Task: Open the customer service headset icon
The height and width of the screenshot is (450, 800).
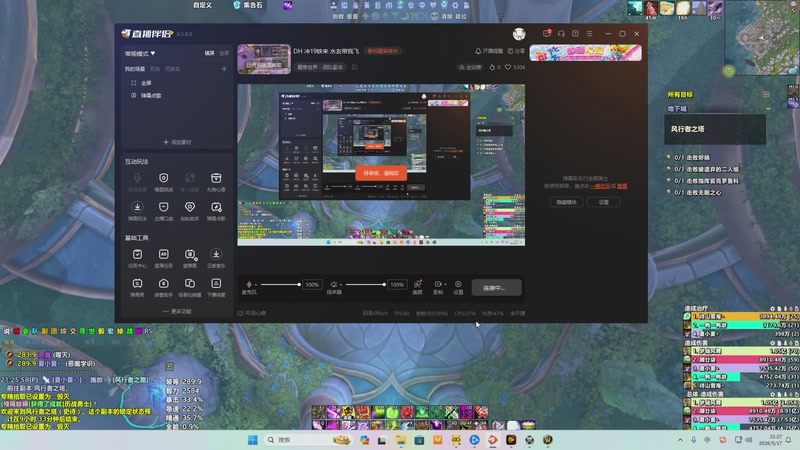Action: click(561, 34)
